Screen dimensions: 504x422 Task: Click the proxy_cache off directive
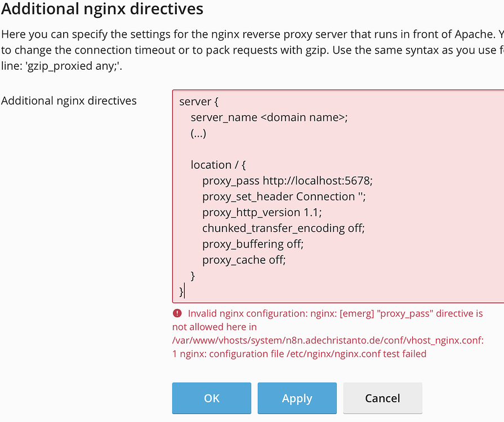243,259
